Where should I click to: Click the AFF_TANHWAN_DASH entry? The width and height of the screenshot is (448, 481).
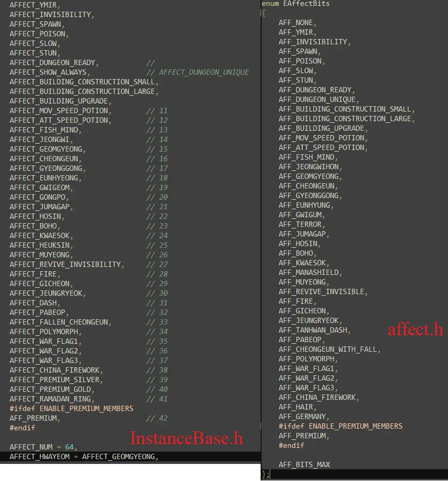click(x=314, y=330)
